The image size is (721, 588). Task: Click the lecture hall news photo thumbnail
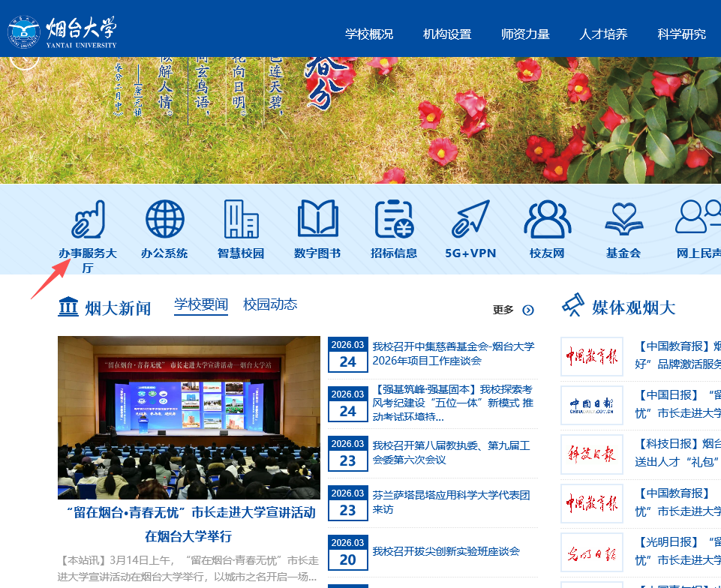tap(189, 417)
